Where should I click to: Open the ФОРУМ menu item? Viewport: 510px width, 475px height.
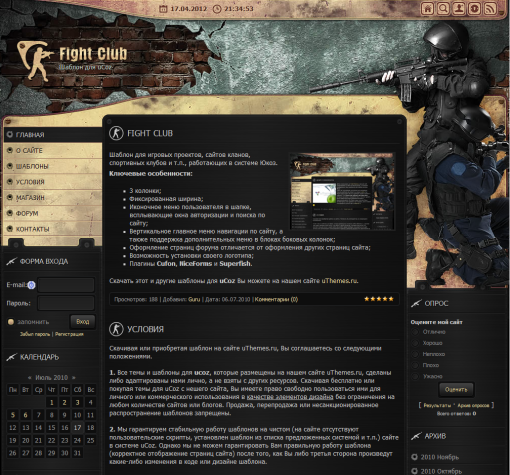53,213
